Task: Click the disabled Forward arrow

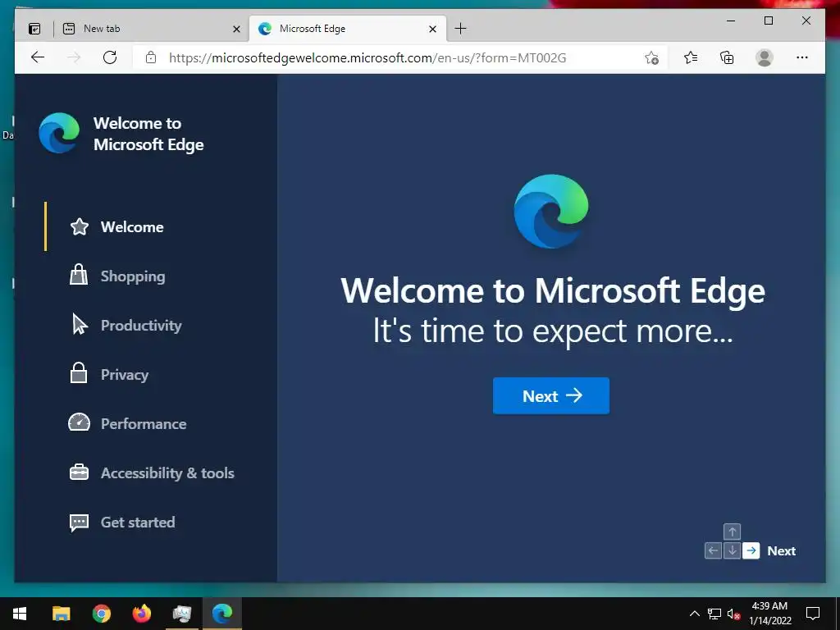Action: (74, 57)
